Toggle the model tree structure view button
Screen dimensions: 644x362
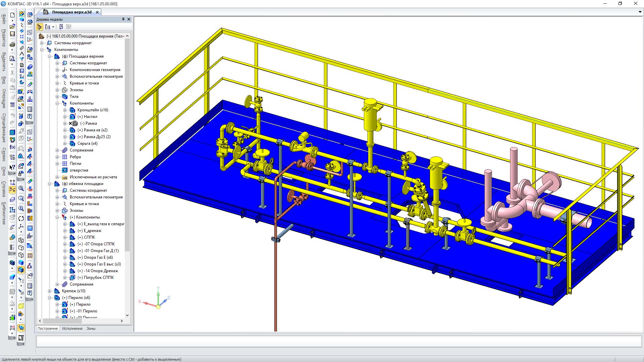pyautogui.click(x=40, y=27)
